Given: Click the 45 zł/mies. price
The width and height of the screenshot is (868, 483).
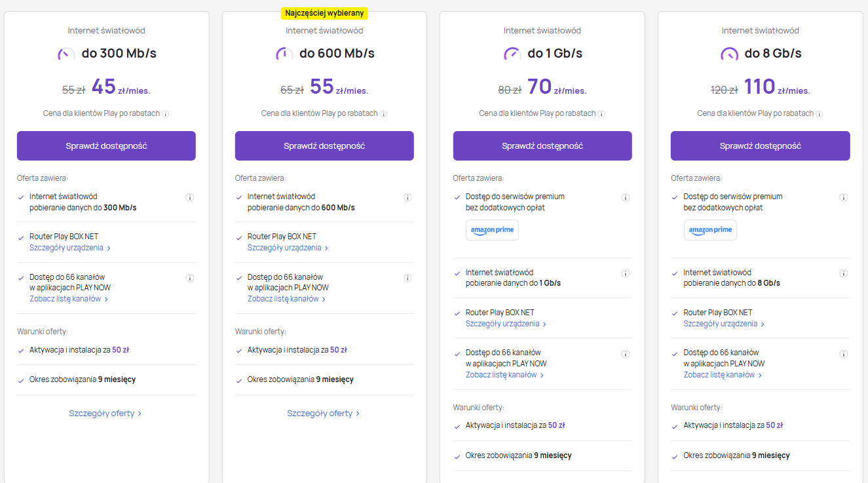Looking at the screenshot, I should (121, 87).
